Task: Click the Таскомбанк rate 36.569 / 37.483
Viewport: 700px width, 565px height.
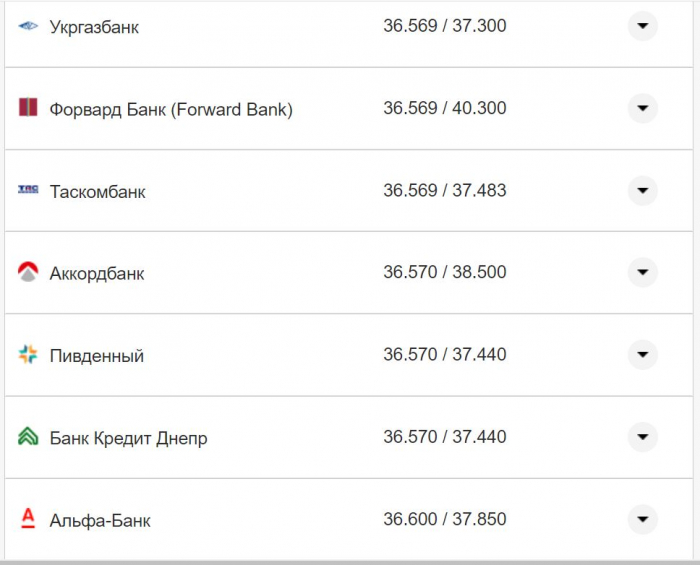Action: (x=445, y=190)
